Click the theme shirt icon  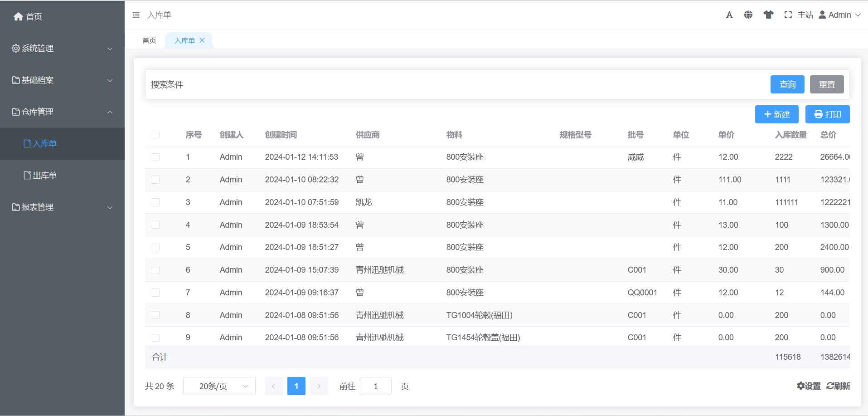768,15
